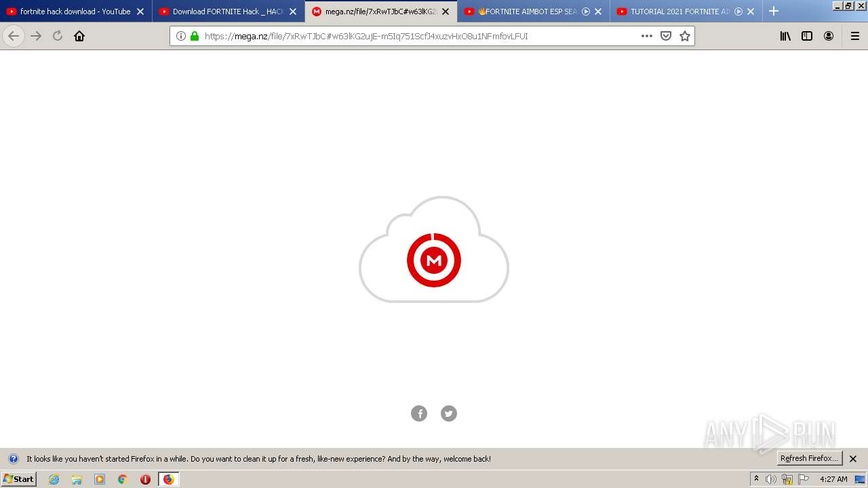
Task: Select the Firefox taskbar button
Action: [x=168, y=479]
